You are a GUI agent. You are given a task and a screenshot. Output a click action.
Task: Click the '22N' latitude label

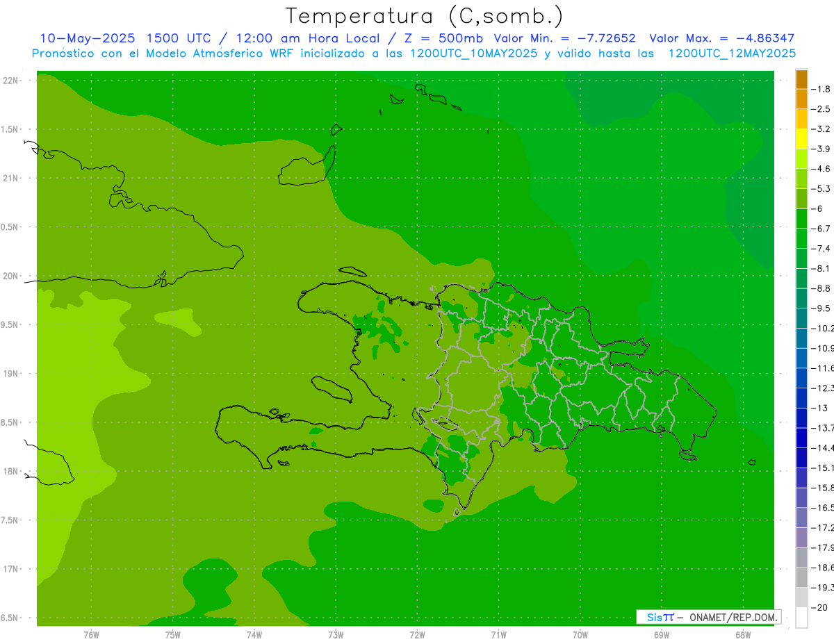[x=11, y=80]
